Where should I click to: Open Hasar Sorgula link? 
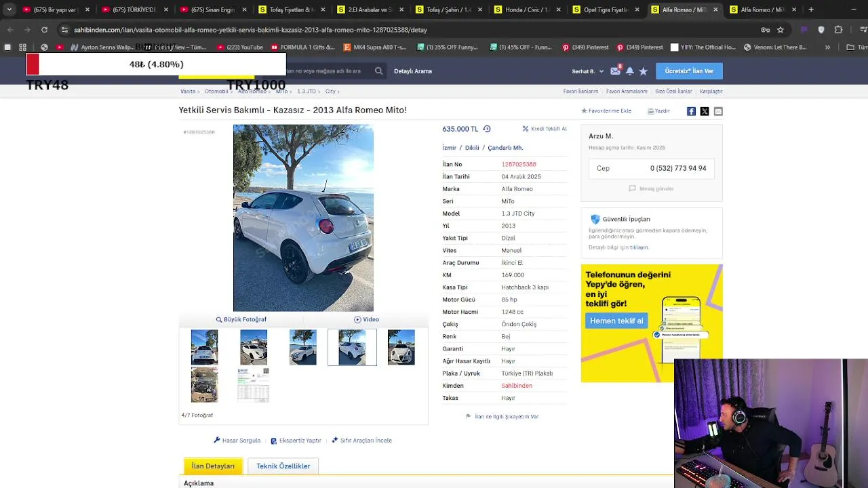click(x=237, y=441)
